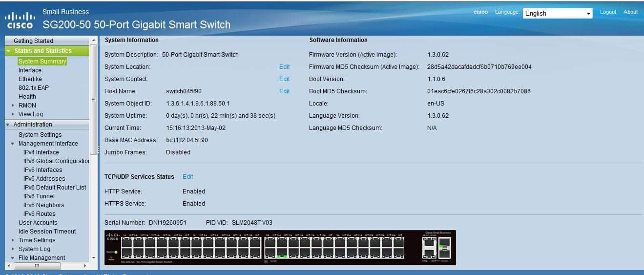Edit the Host Name switch045f90
The image size is (644, 275).
click(285, 91)
